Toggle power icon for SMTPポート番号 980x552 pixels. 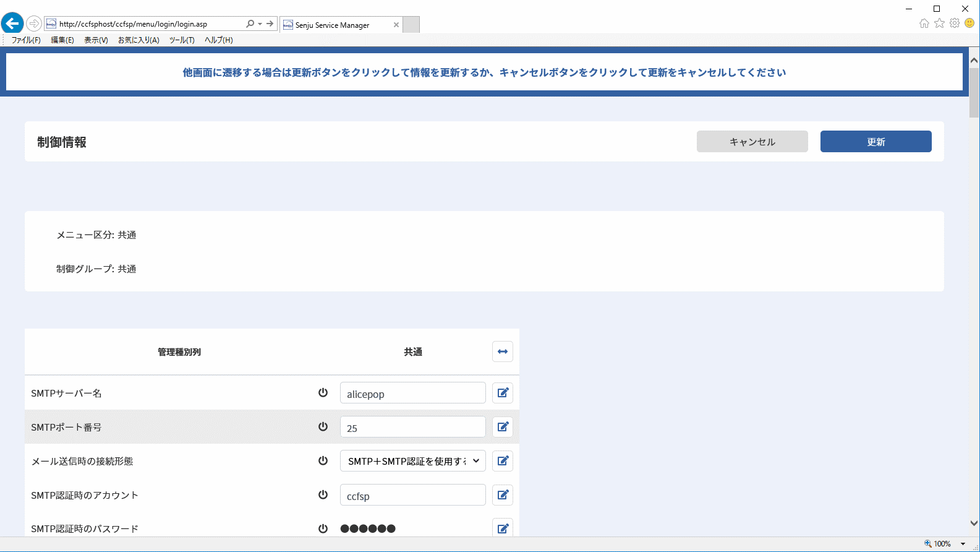click(x=323, y=426)
